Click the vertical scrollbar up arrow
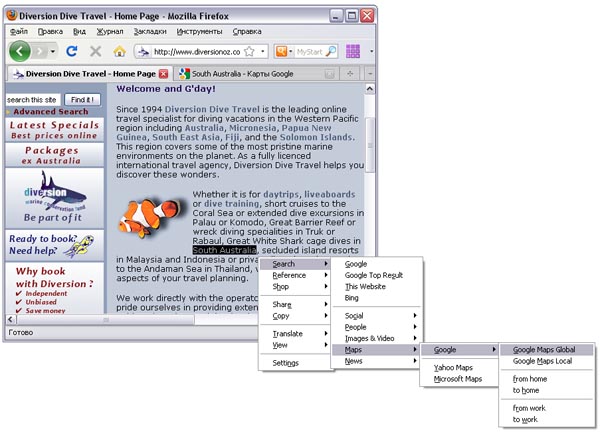 (370, 89)
